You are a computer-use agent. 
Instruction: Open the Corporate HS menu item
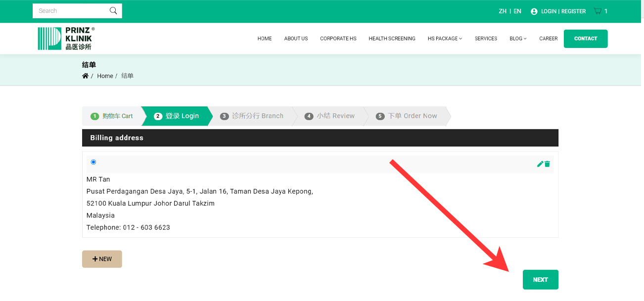point(338,39)
